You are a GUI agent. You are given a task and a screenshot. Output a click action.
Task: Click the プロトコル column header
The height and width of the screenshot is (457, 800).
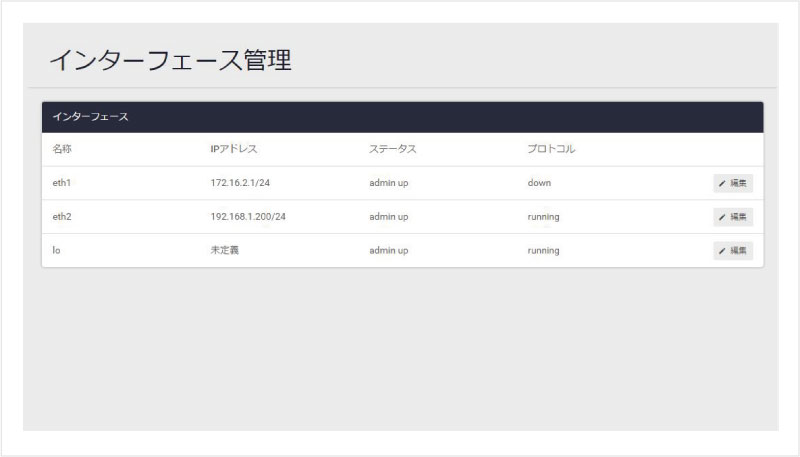(551, 149)
